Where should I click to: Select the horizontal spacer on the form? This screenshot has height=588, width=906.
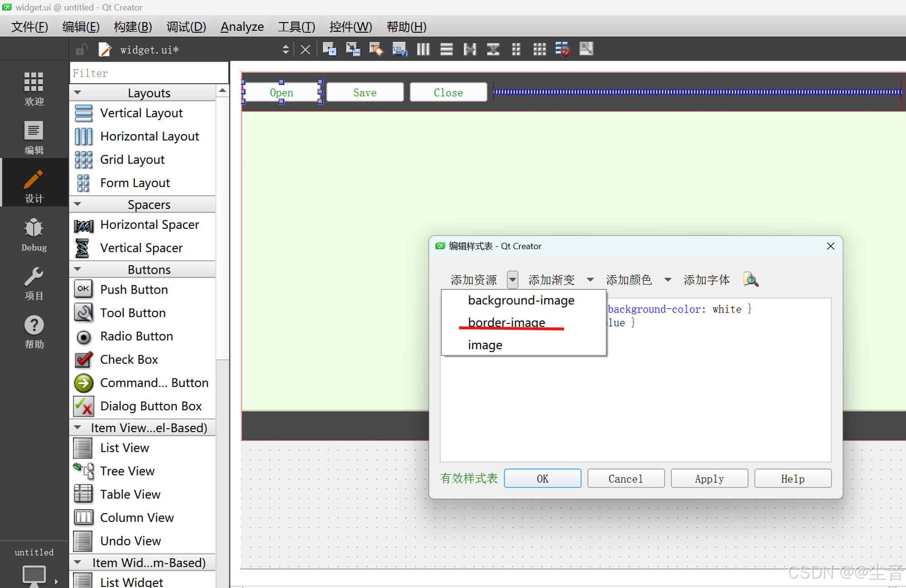pyautogui.click(x=697, y=92)
